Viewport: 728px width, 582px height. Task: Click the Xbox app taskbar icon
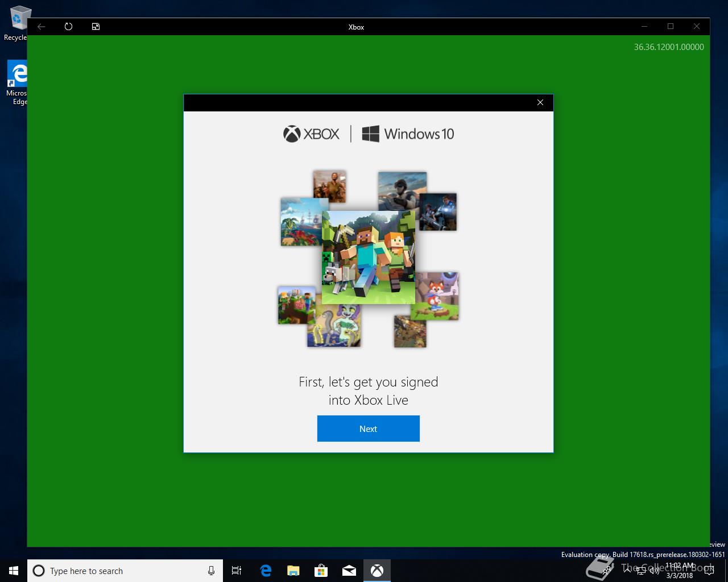pyautogui.click(x=377, y=571)
